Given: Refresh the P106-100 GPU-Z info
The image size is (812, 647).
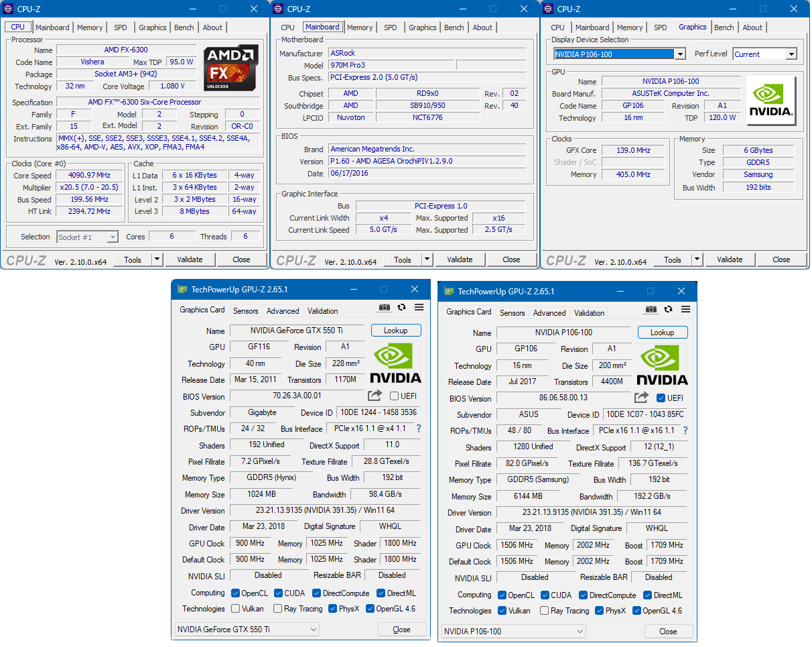Looking at the screenshot, I should (x=668, y=309).
